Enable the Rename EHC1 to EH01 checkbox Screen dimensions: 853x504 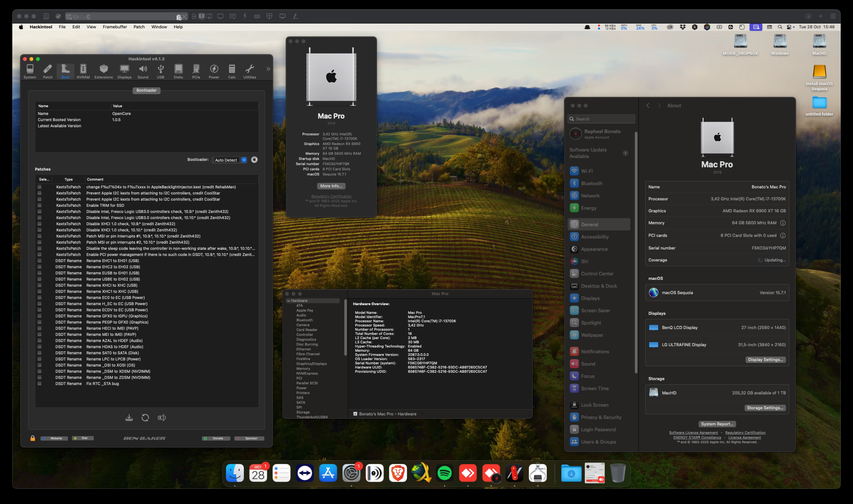(39, 261)
